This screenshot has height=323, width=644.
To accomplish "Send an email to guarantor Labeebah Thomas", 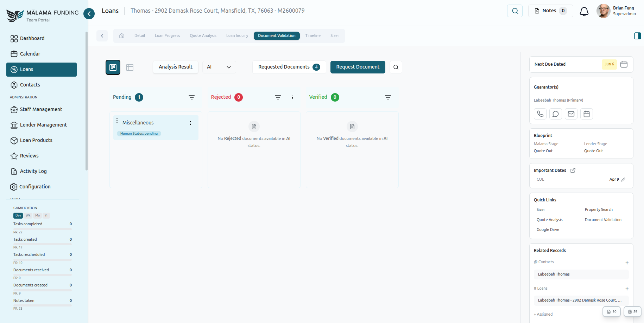I will (571, 114).
